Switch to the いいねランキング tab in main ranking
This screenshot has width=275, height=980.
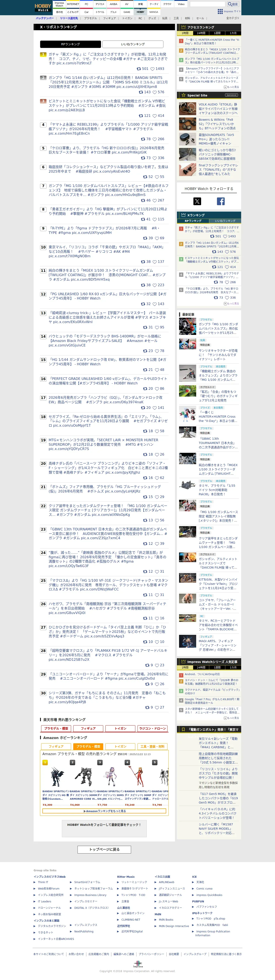tap(133, 44)
